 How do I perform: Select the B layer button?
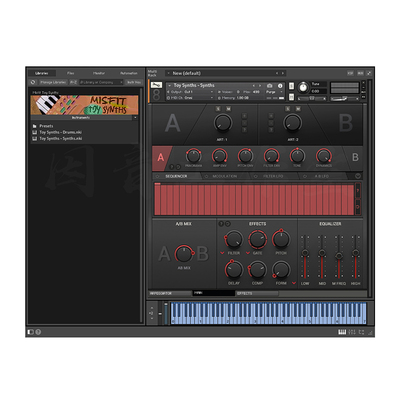point(355,157)
